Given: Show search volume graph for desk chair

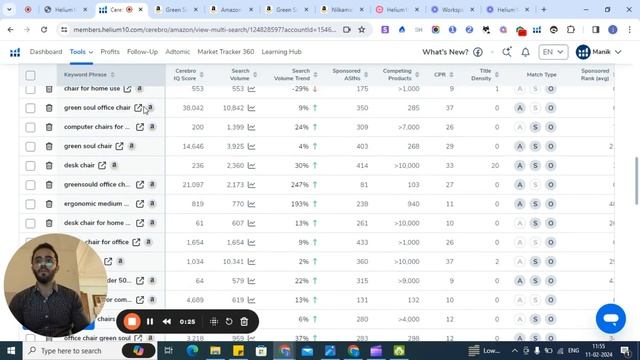Looking at the screenshot, I should click(x=251, y=165).
